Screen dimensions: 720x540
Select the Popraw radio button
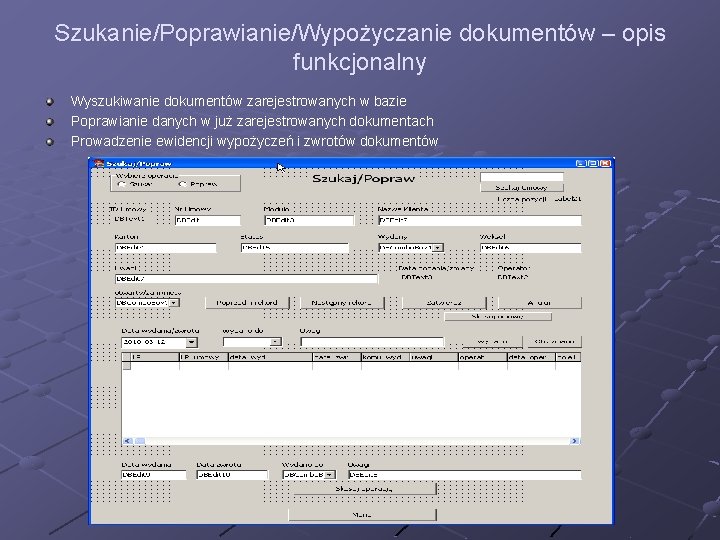[182, 184]
